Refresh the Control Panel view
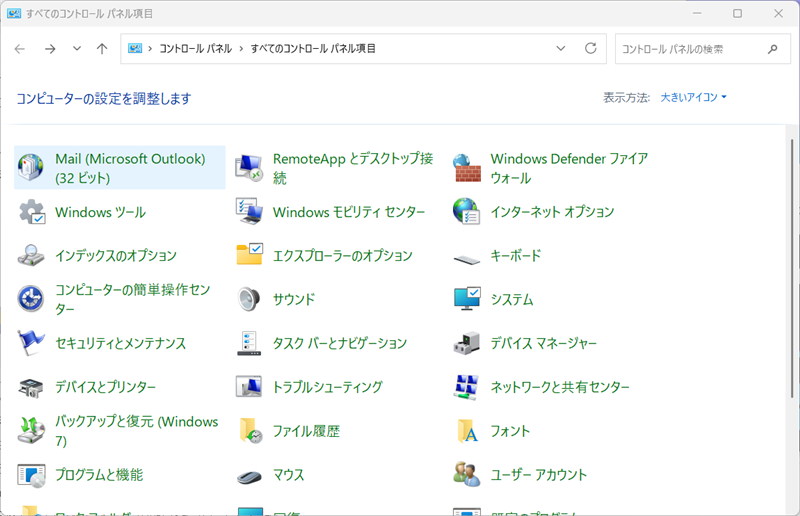800x516 pixels. [x=590, y=48]
